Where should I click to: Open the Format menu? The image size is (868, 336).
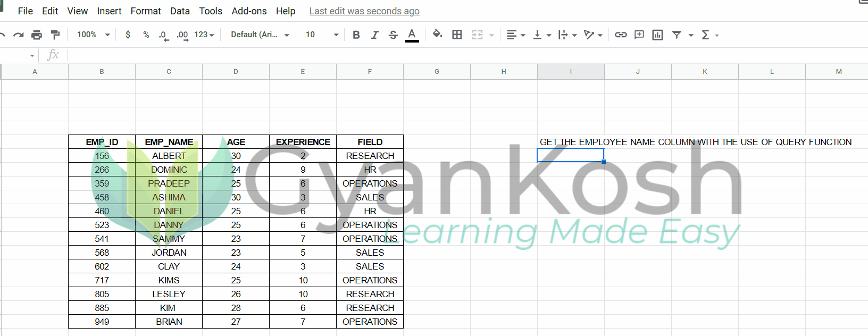146,11
